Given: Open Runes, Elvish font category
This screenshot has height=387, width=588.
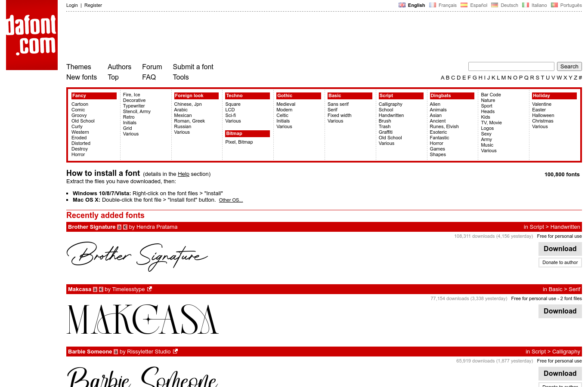Looking at the screenshot, I should 444,127.
